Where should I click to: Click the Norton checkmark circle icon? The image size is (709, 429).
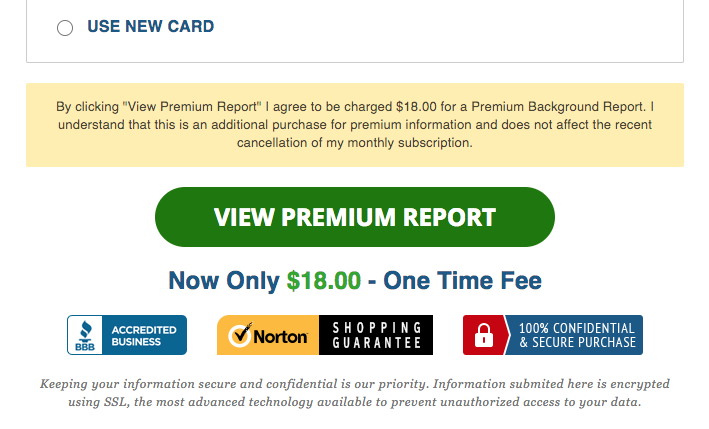[x=240, y=335]
